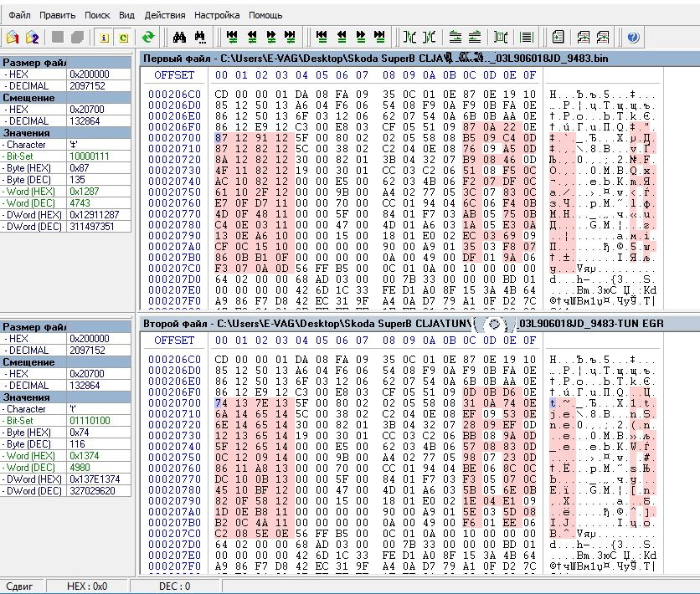This screenshot has width=700, height=594.
Task: Click the lines-sync icon right of pair
Action: 475,37
